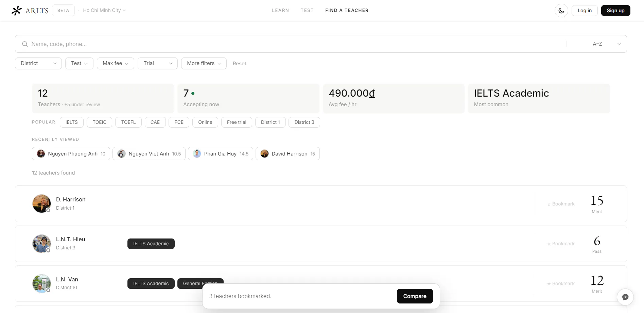Click the score 6 Pass for L.N.T. Hieu

597,244
